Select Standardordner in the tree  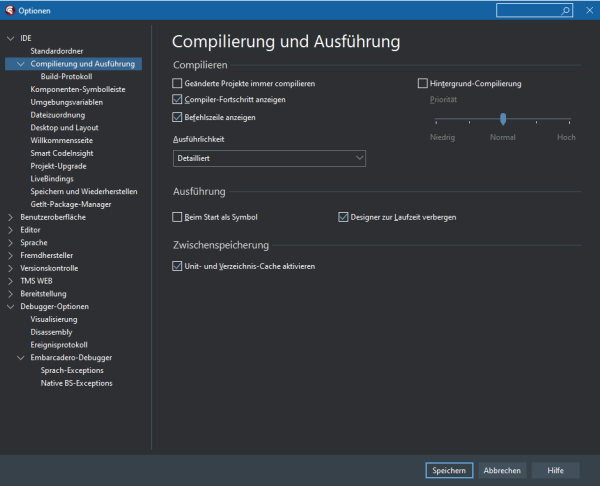[57, 51]
